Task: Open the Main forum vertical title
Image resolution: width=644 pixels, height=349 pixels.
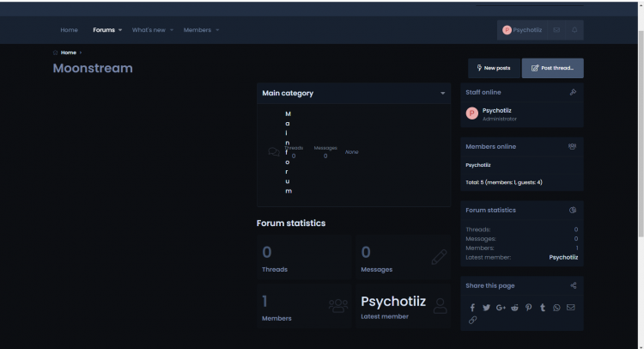Action: (288, 152)
